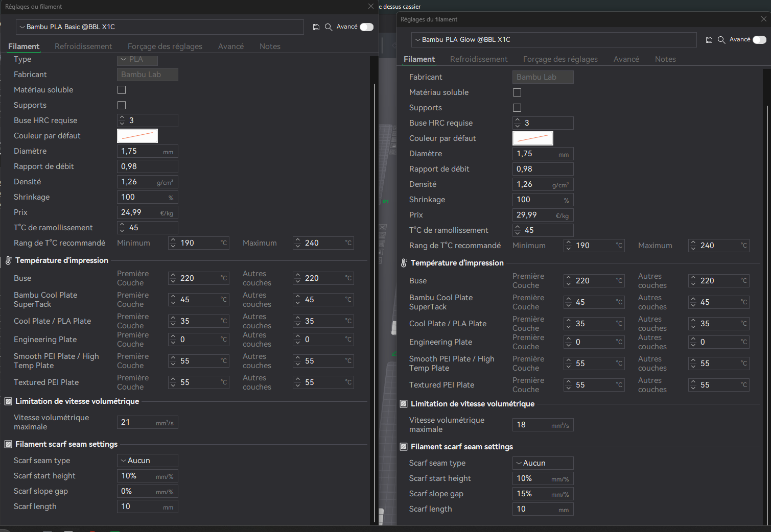This screenshot has width=771, height=532.
Task: Click section icon beside left Limitation de vitesse volumétrique
Action: 8,401
